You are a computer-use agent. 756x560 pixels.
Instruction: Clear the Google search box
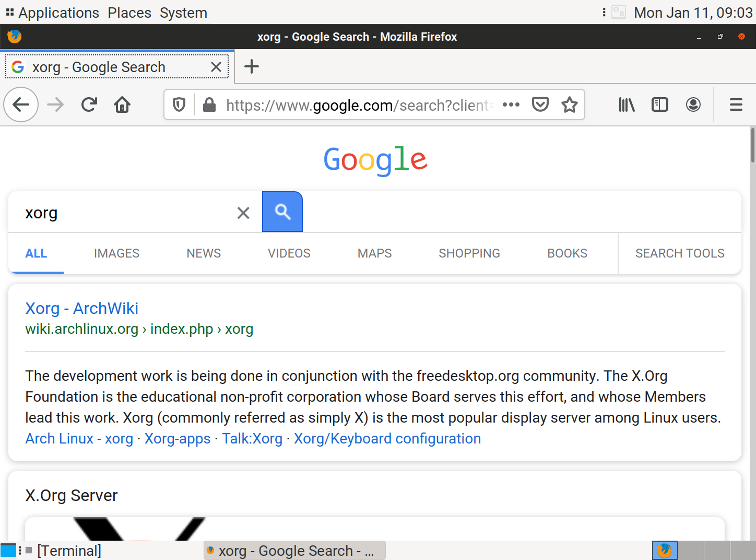tap(243, 213)
